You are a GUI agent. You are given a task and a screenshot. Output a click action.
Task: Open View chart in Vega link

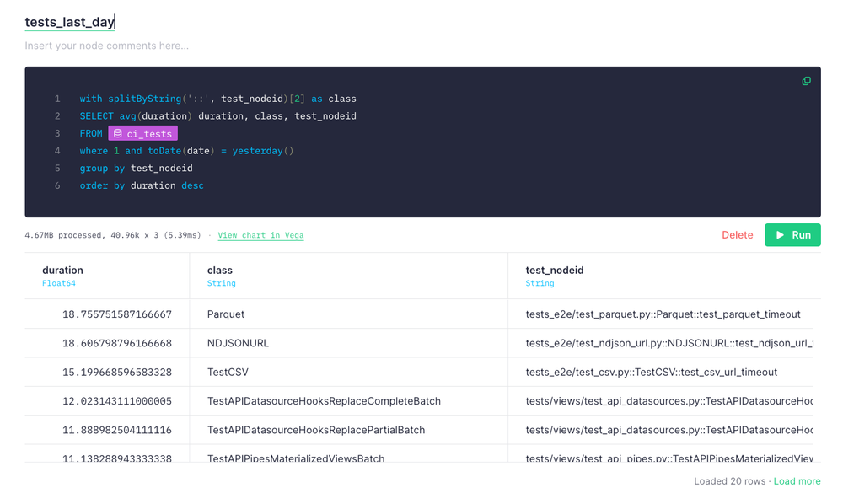(260, 235)
